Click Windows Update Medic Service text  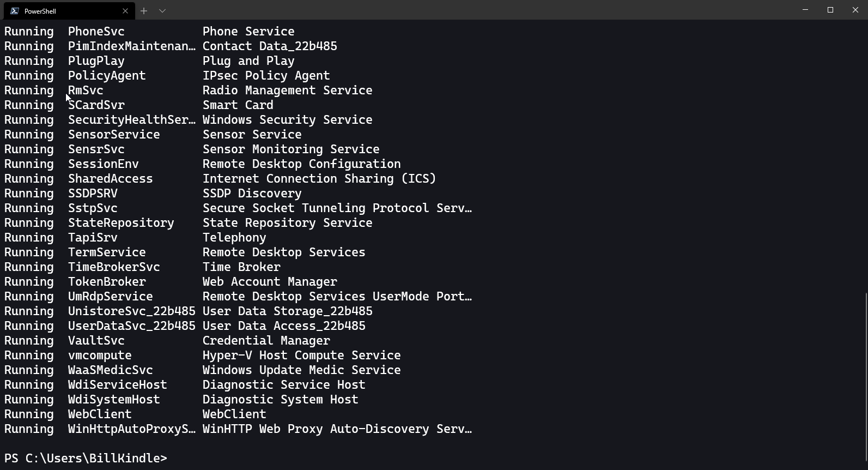coord(302,370)
